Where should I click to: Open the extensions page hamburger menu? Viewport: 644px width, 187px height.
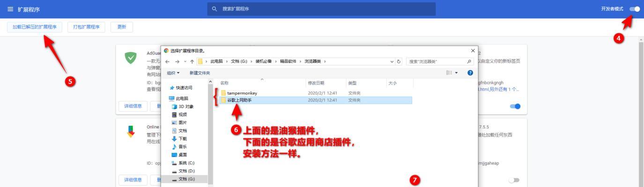pos(10,9)
